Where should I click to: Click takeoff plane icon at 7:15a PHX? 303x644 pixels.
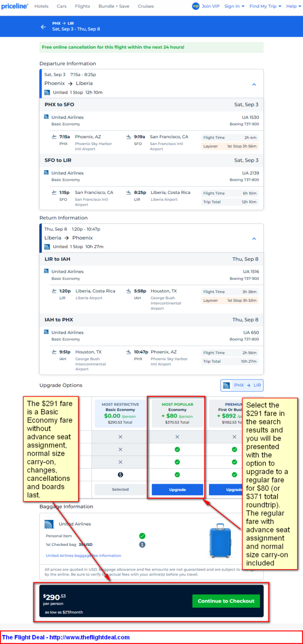54,137
